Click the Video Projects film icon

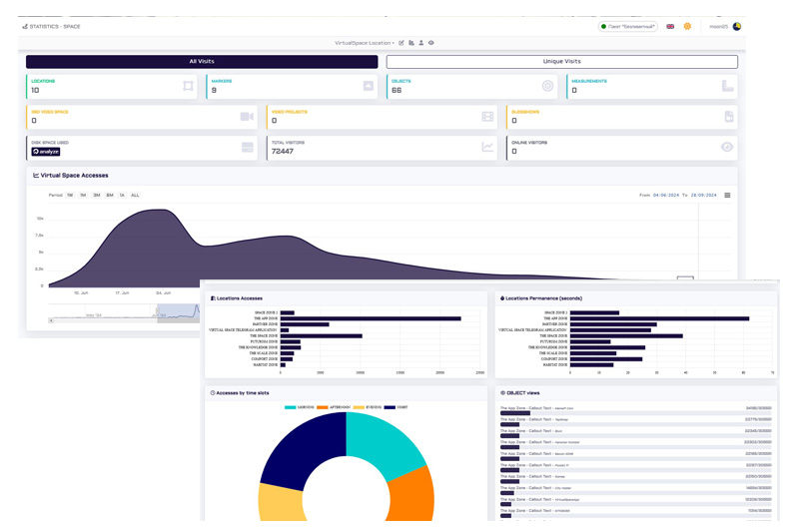point(487,117)
